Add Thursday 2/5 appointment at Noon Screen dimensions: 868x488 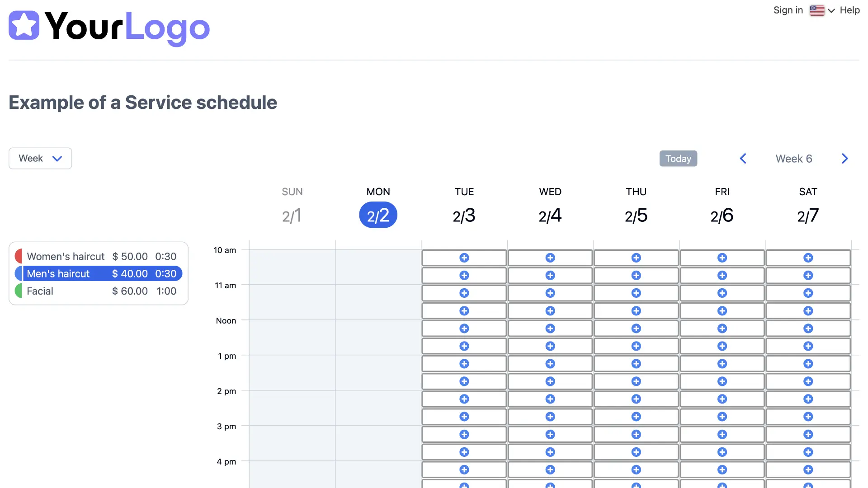(636, 328)
